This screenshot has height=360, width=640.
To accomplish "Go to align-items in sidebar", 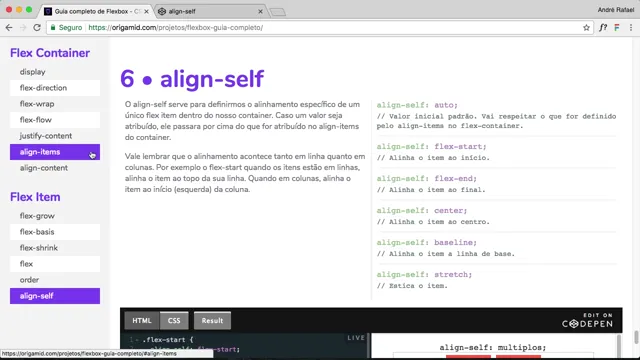I will click(55, 152).
